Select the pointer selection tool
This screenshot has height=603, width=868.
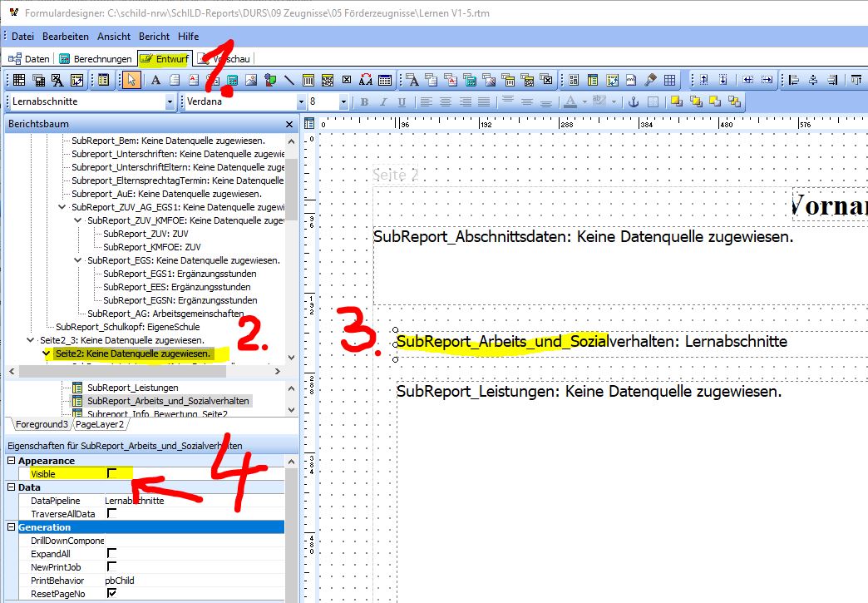[131, 81]
